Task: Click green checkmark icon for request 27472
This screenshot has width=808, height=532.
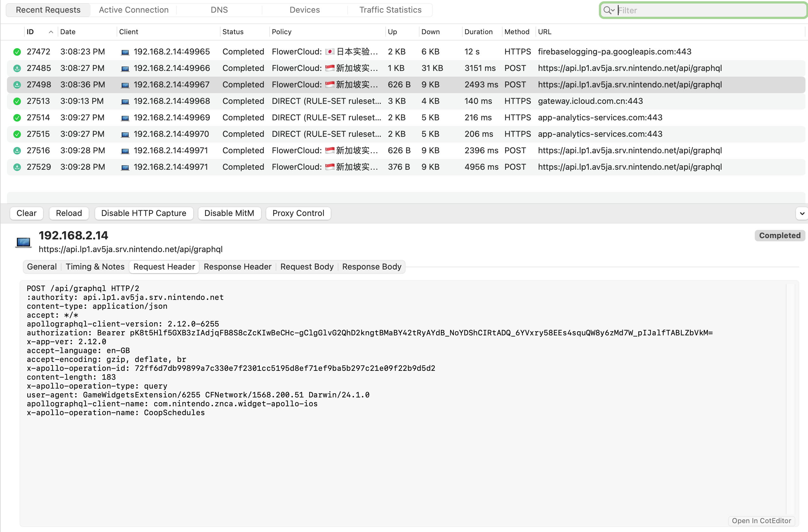Action: pos(17,52)
